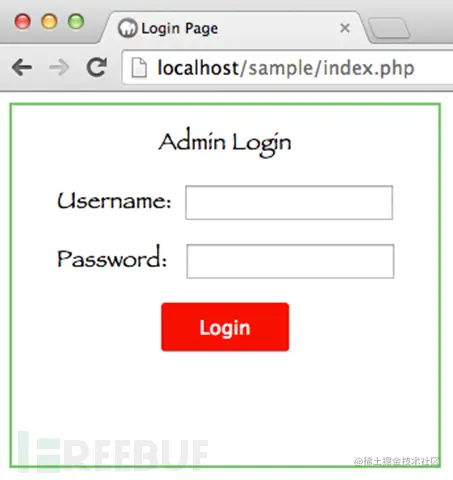453x480 pixels.
Task: Click the favicon on the Login Page tab
Action: coord(127,28)
